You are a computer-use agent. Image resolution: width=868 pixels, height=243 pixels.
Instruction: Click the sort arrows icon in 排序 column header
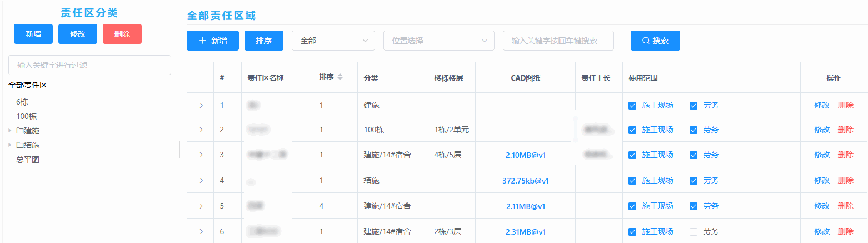coord(340,77)
